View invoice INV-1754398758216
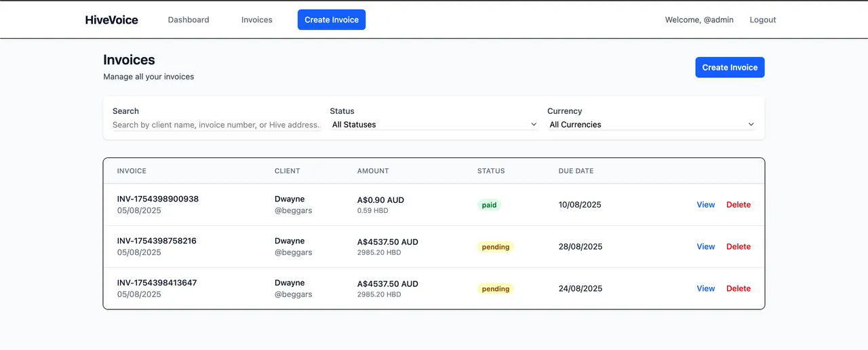868x350 pixels. [706, 247]
